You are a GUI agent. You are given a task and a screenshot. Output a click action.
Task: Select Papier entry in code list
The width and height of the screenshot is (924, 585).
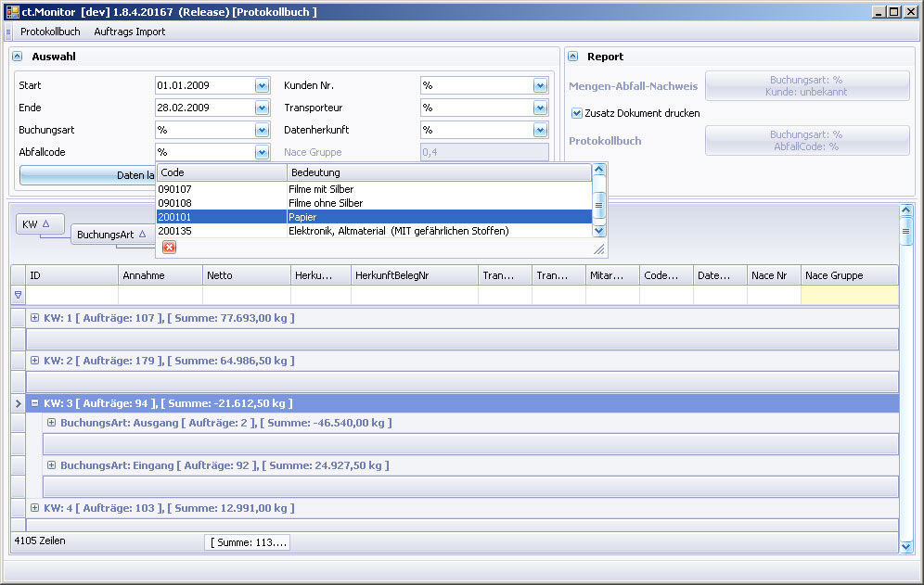371,217
